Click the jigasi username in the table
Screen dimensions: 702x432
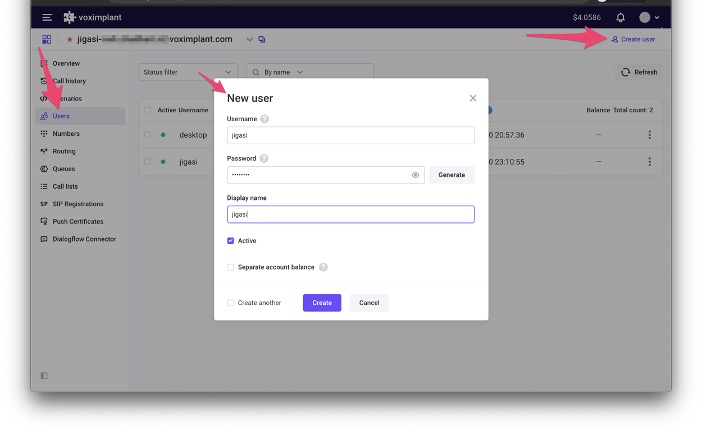coord(188,162)
